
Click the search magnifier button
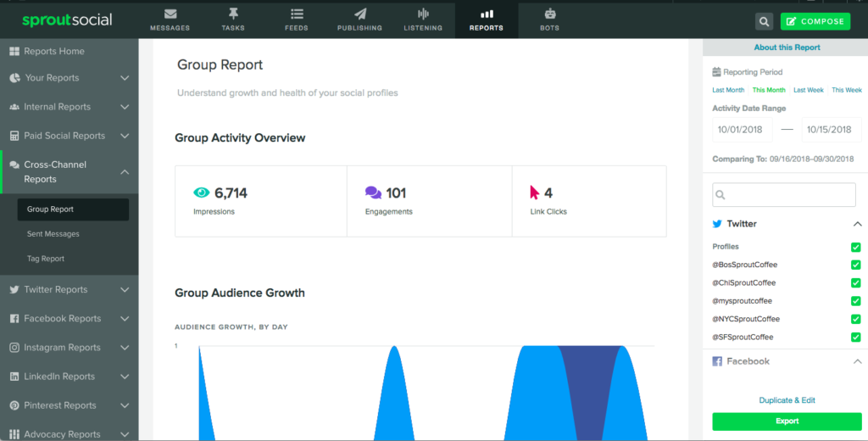(764, 21)
